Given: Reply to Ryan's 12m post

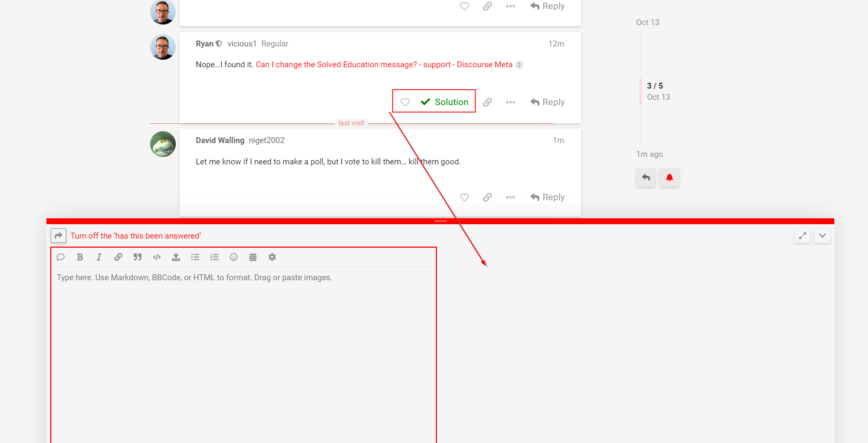Looking at the screenshot, I should tap(548, 102).
